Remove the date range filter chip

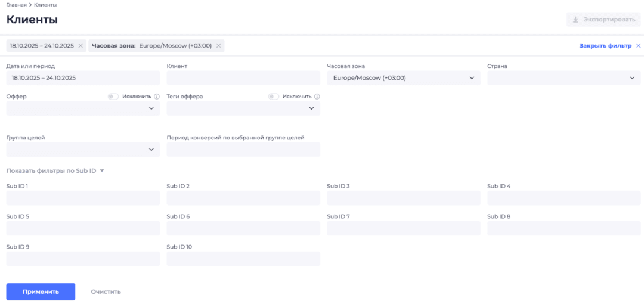click(80, 46)
